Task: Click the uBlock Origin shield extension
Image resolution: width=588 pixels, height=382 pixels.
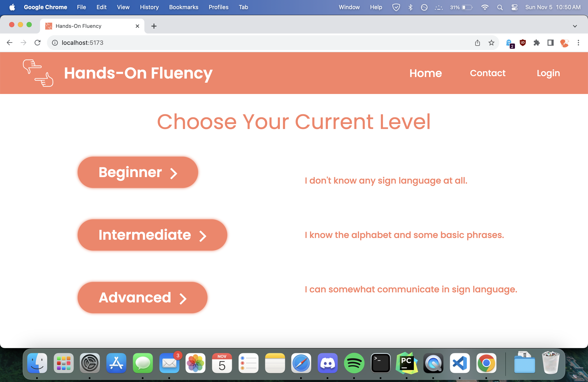Action: 523,43
